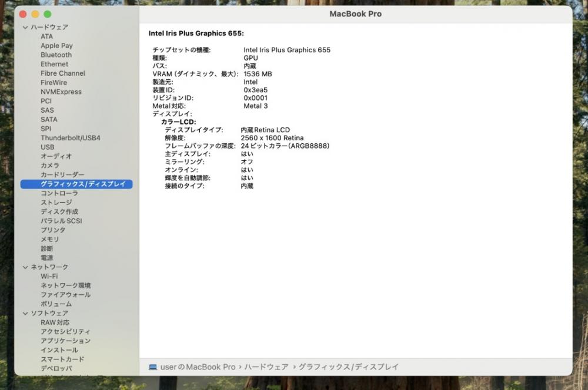Open the Apple Pay hardware entry
Screen dimensions: 588x390
coord(56,46)
